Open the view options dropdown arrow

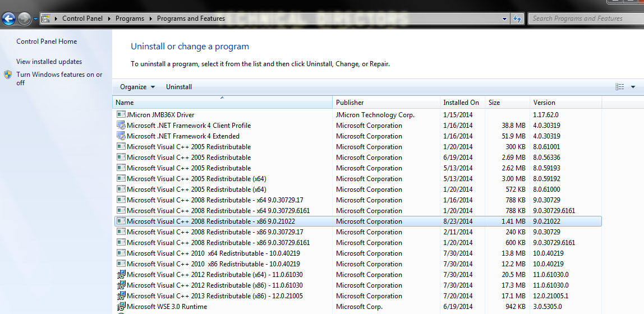coord(633,86)
